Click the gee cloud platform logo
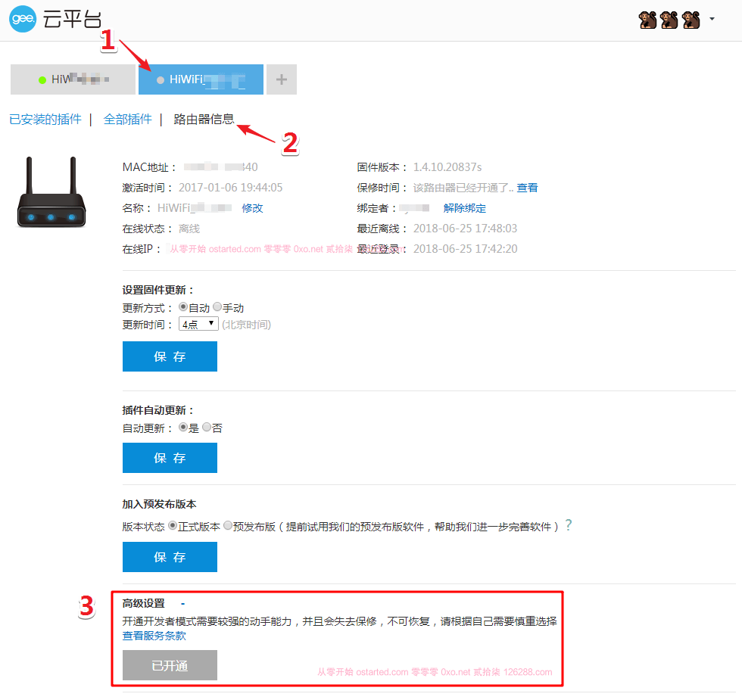The image size is (742, 700). 55,20
